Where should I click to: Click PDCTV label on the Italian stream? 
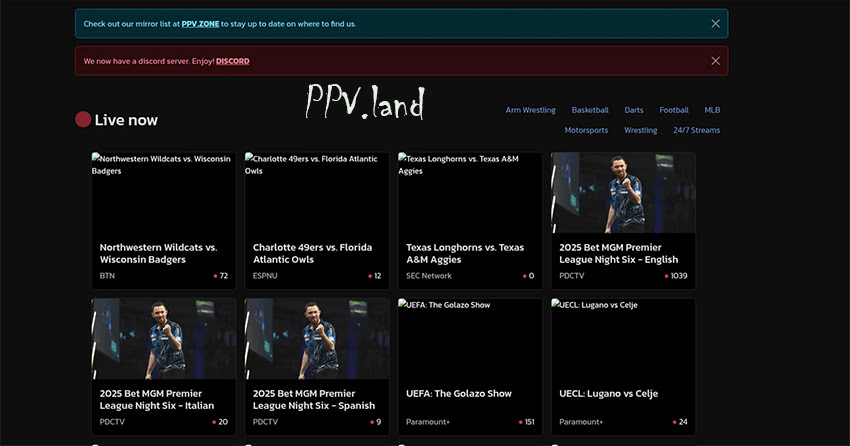[x=112, y=422]
